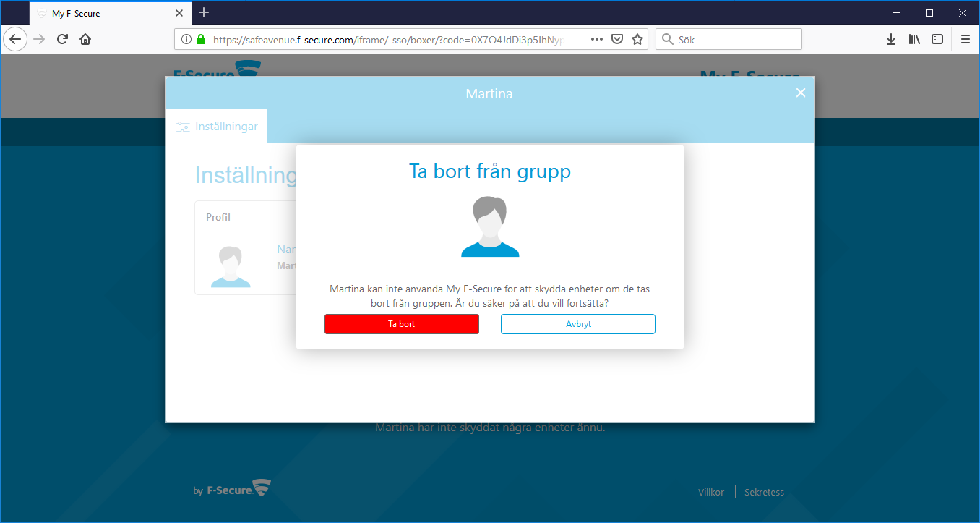Click the Profil avatar picture
980x523 pixels.
pos(231,266)
